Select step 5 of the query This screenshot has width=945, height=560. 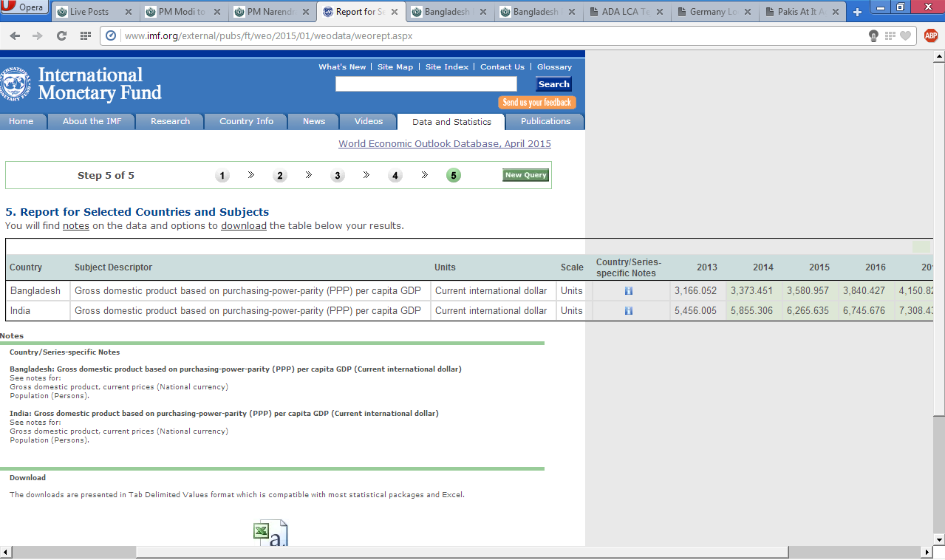click(454, 176)
